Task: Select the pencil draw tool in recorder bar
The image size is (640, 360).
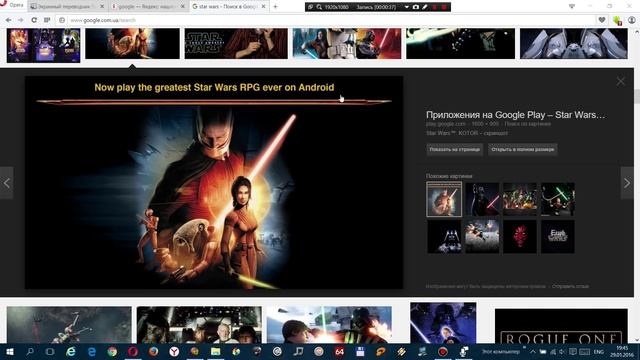Action: (x=425, y=7)
